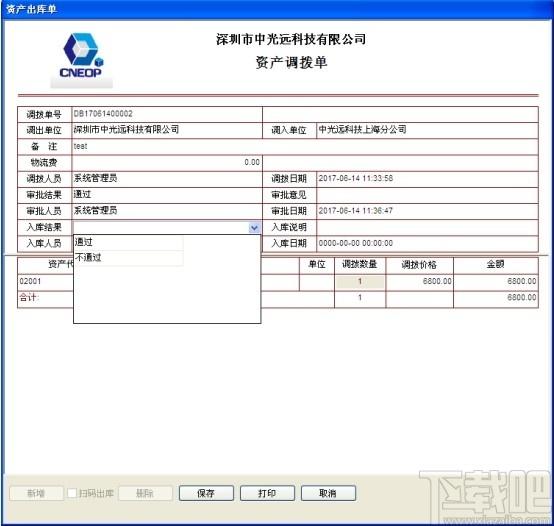Click the 审批日期 value 2017-06-14 11:36:47
Viewport: 554px width, 526px height.
point(356,211)
